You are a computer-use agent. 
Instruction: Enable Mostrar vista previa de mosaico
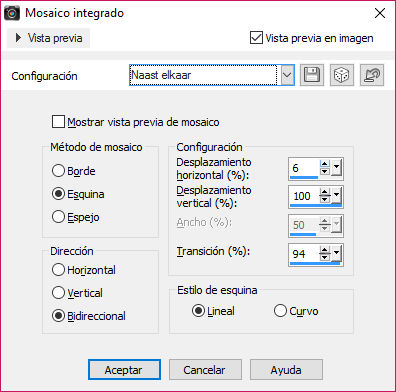pyautogui.click(x=58, y=122)
